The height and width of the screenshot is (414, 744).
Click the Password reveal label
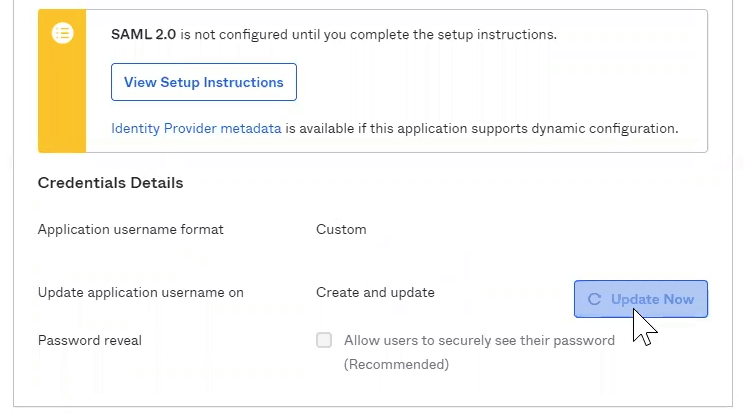89,340
